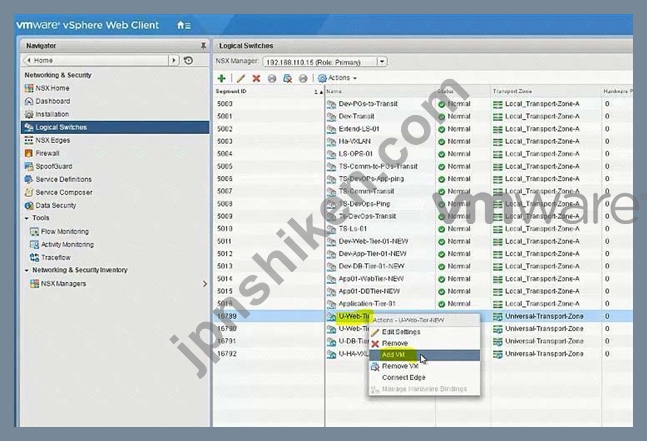Pin the Navigator panel
Screen dimensions: 647x441
pos(203,45)
